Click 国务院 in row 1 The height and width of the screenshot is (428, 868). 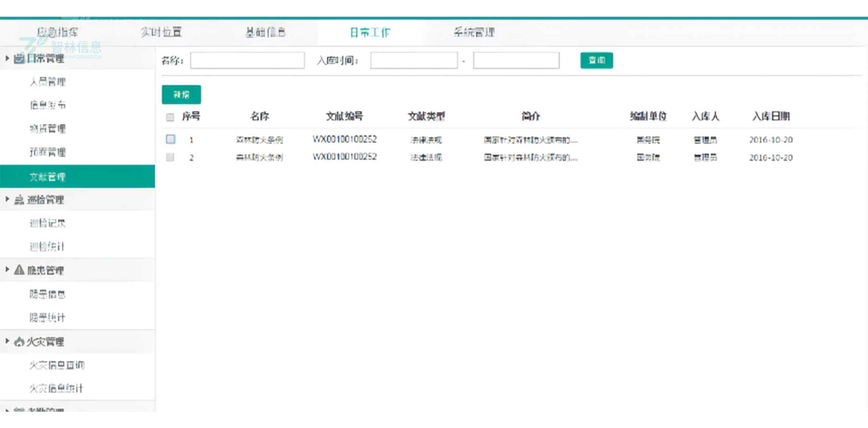coord(648,140)
